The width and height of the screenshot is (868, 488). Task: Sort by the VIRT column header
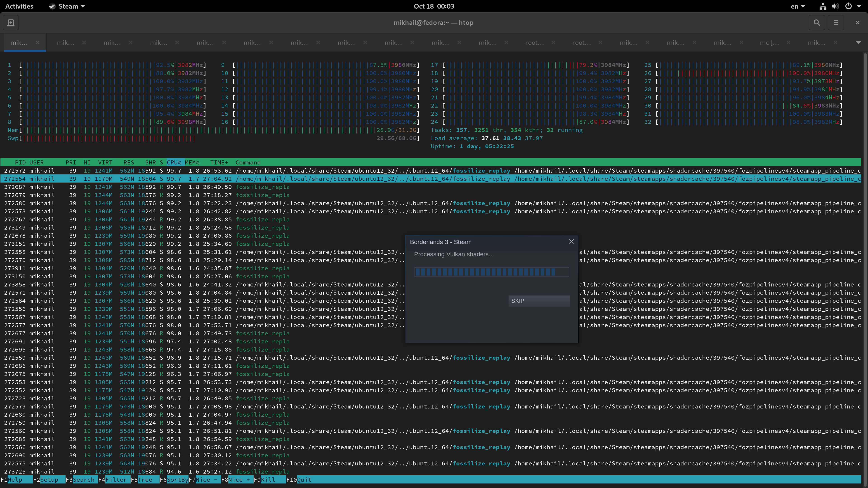105,162
